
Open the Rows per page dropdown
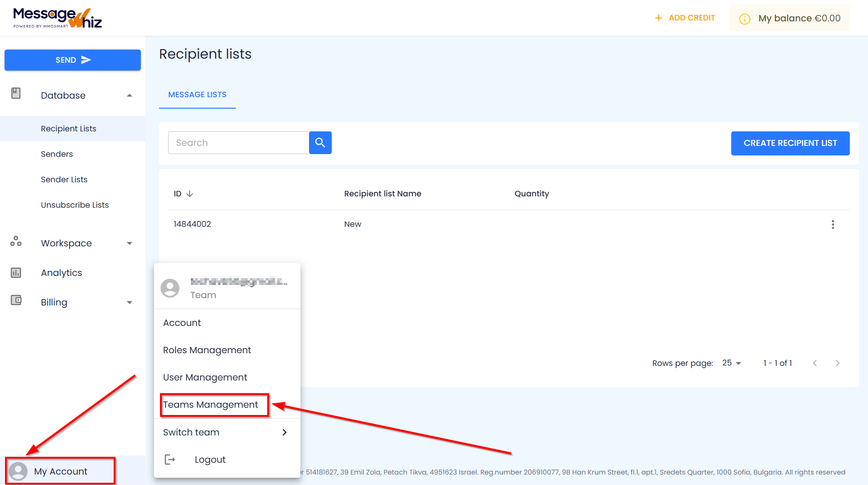pos(731,363)
